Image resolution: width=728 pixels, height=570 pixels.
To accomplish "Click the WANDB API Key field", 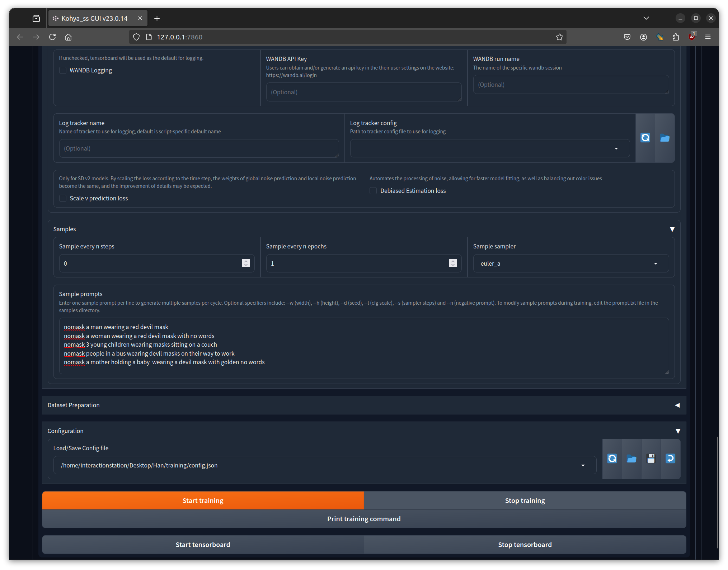I will [x=364, y=92].
